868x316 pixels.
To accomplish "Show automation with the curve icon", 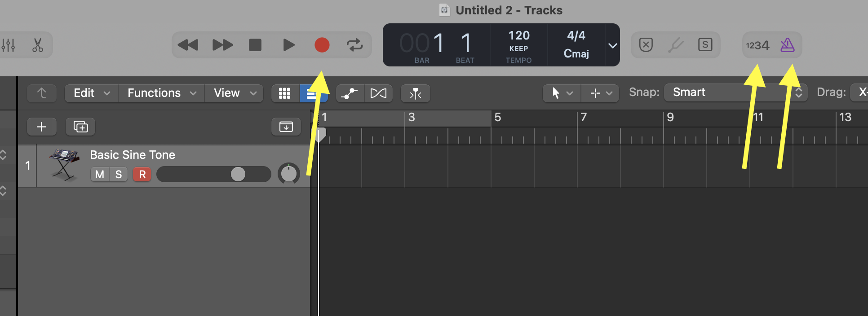I will click(350, 93).
